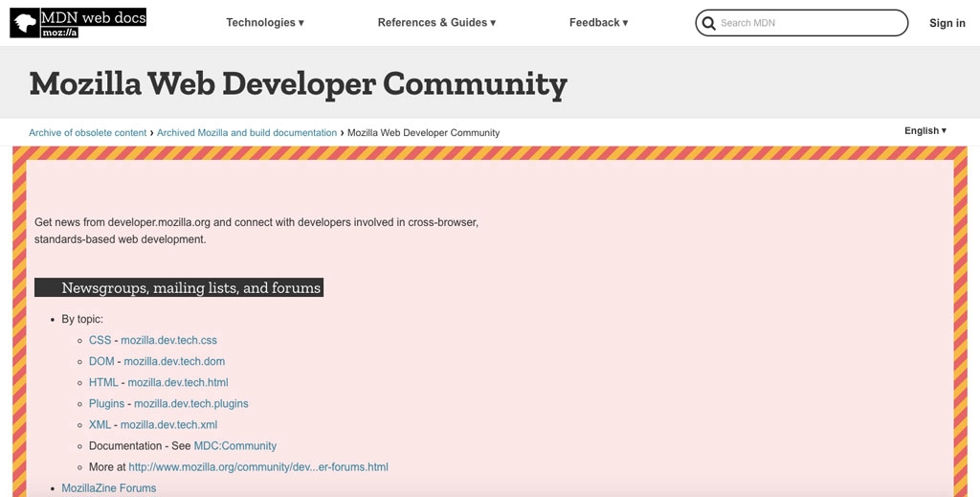This screenshot has height=497, width=980.
Task: Click the 'Get news from developer.mozilla.org' paragraph
Action: point(256,231)
